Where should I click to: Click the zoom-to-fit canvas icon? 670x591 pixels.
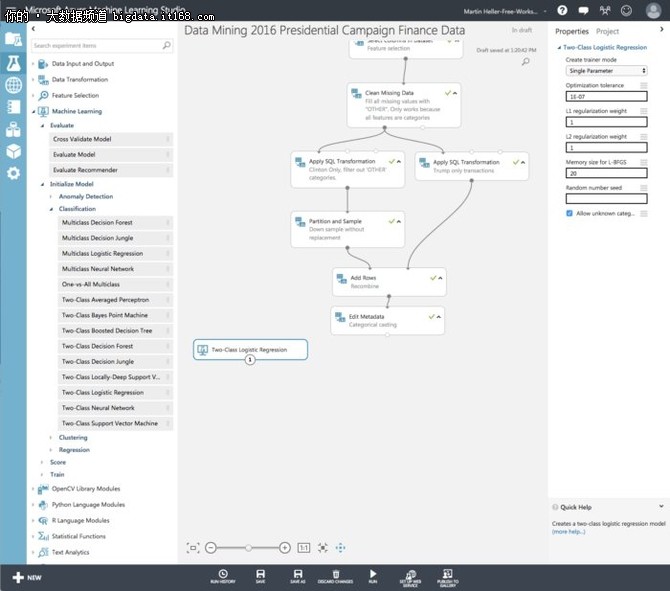(193, 548)
